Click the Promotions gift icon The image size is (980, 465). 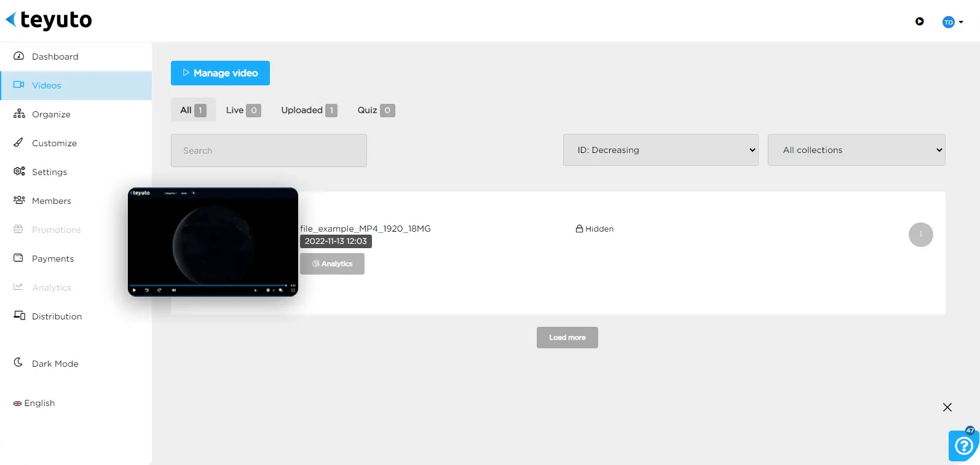tap(18, 229)
